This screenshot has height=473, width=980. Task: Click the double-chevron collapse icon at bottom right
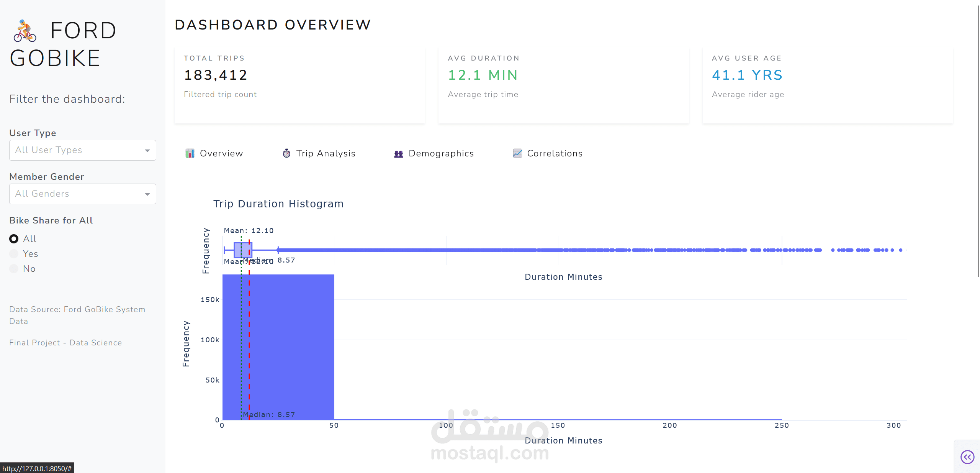click(x=967, y=457)
